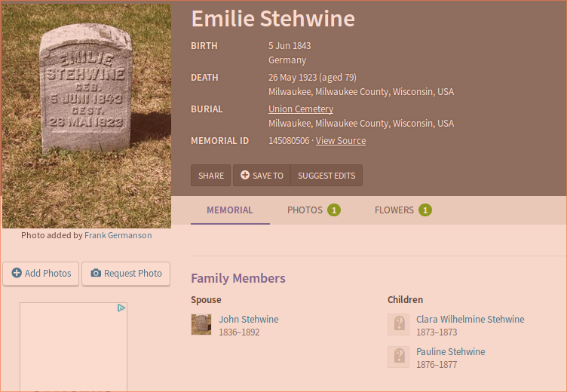Click SUGGEST EDITS button
Screen dimensions: 567x392
[x=326, y=176]
